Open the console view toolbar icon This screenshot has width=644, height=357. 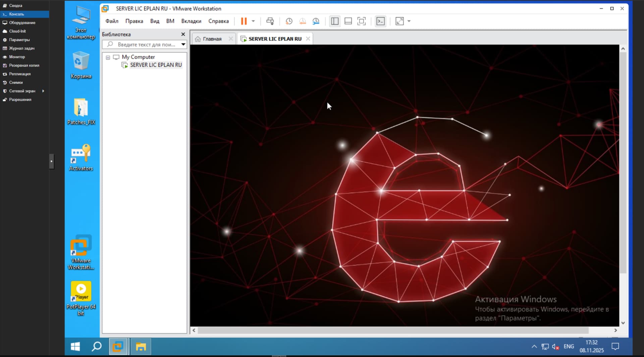380,21
